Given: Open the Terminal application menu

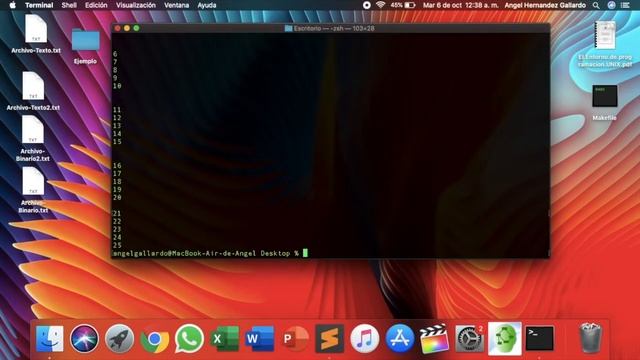Looking at the screenshot, I should click(x=39, y=5).
